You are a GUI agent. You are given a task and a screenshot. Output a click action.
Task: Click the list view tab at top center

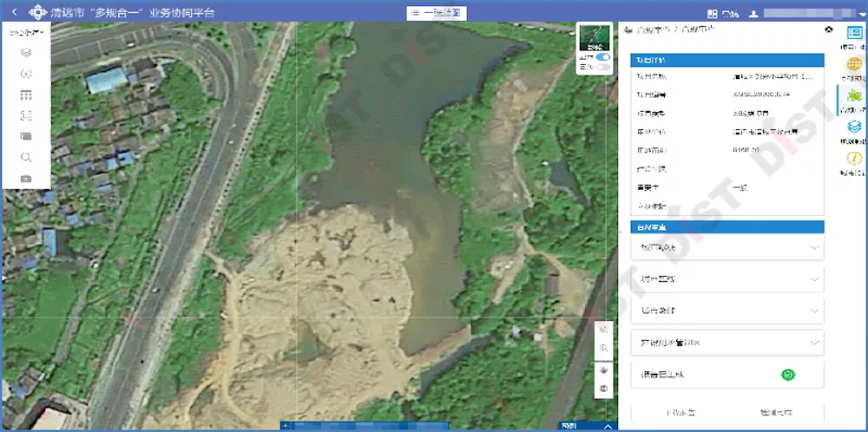click(436, 14)
